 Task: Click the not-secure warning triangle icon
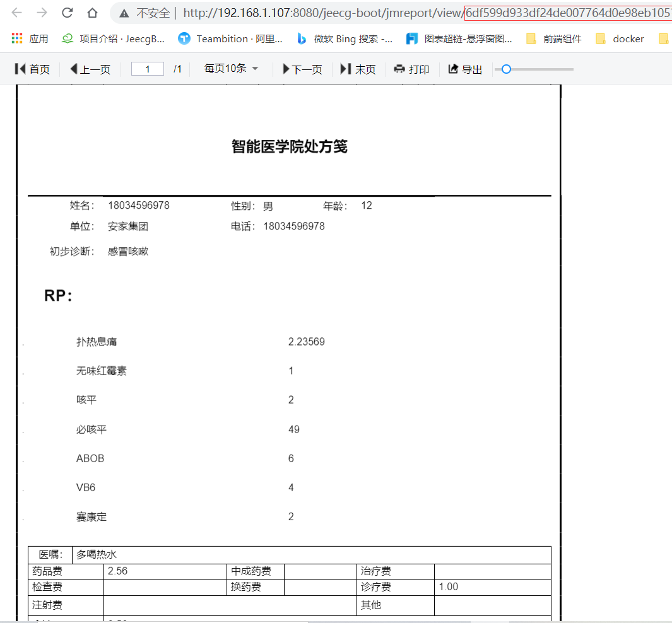pyautogui.click(x=124, y=13)
